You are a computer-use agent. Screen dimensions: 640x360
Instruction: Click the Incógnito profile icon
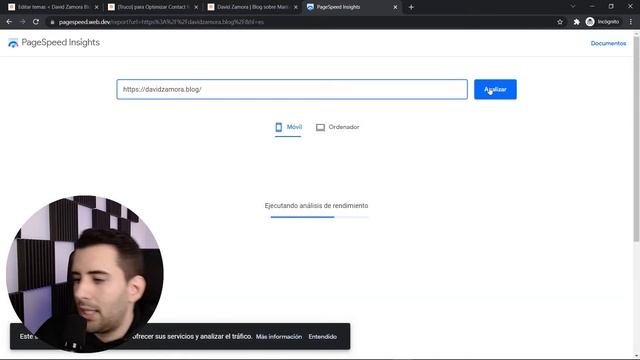602,22
